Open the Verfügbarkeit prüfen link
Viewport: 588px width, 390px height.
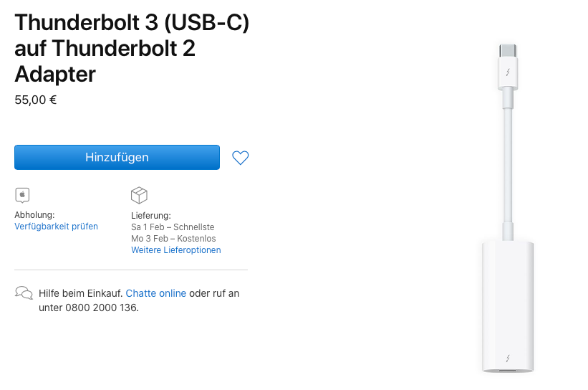[x=56, y=227]
